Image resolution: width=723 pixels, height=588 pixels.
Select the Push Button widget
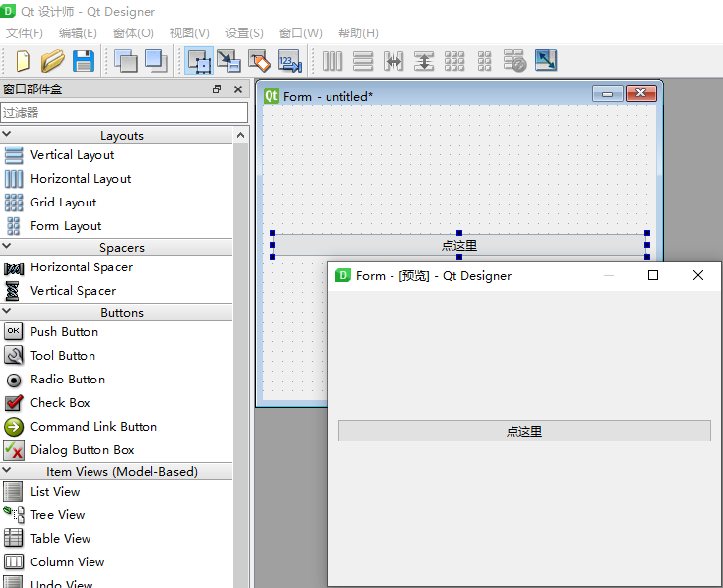coord(117,331)
